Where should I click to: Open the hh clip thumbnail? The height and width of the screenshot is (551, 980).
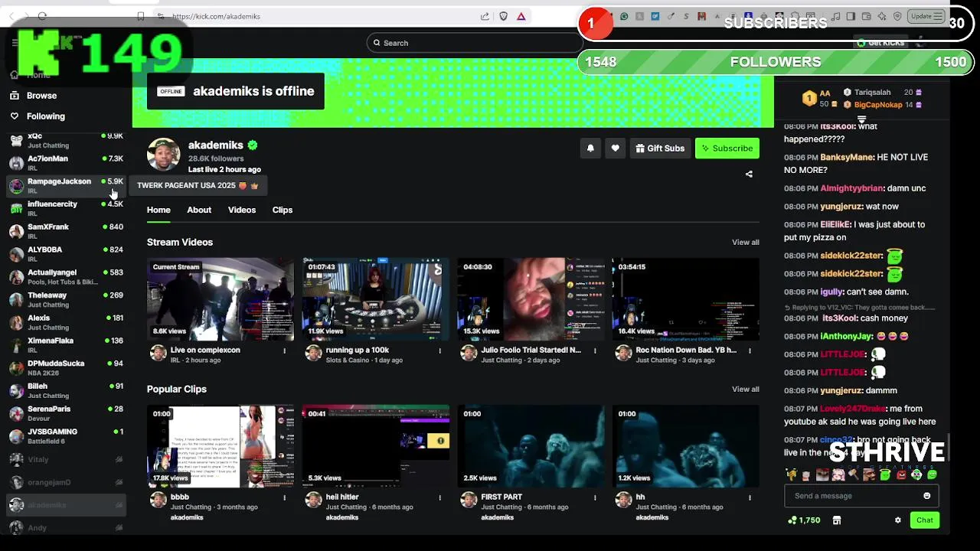[x=686, y=446]
